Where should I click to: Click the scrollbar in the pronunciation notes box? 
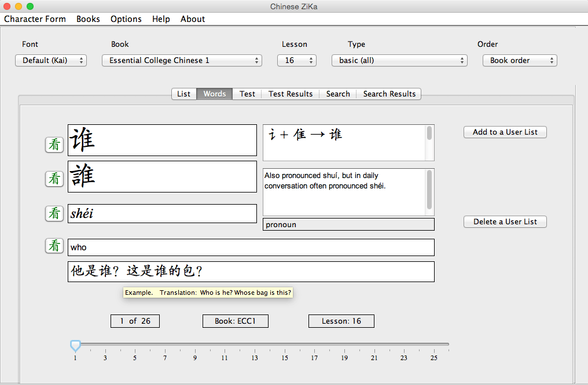(x=429, y=190)
